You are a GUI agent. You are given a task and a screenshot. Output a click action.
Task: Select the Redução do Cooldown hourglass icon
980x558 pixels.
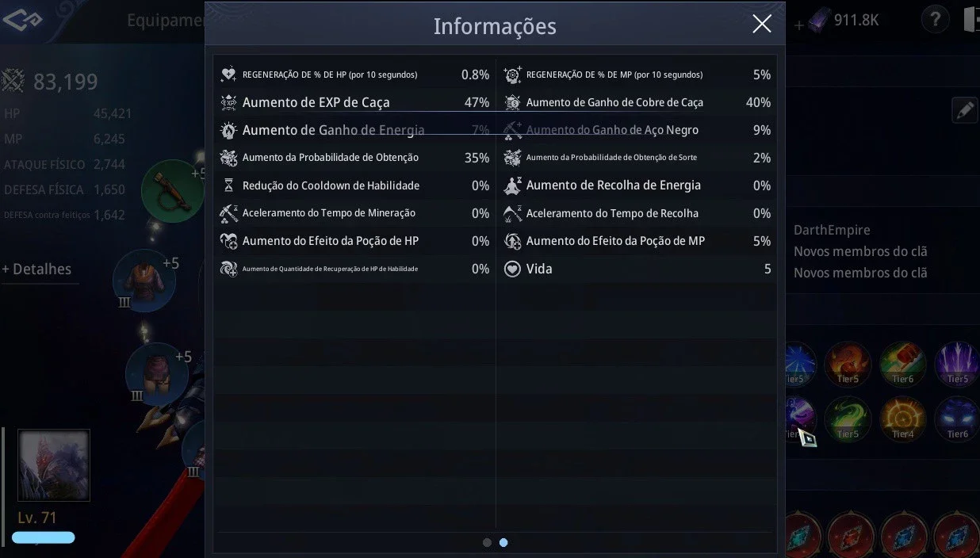coord(228,185)
